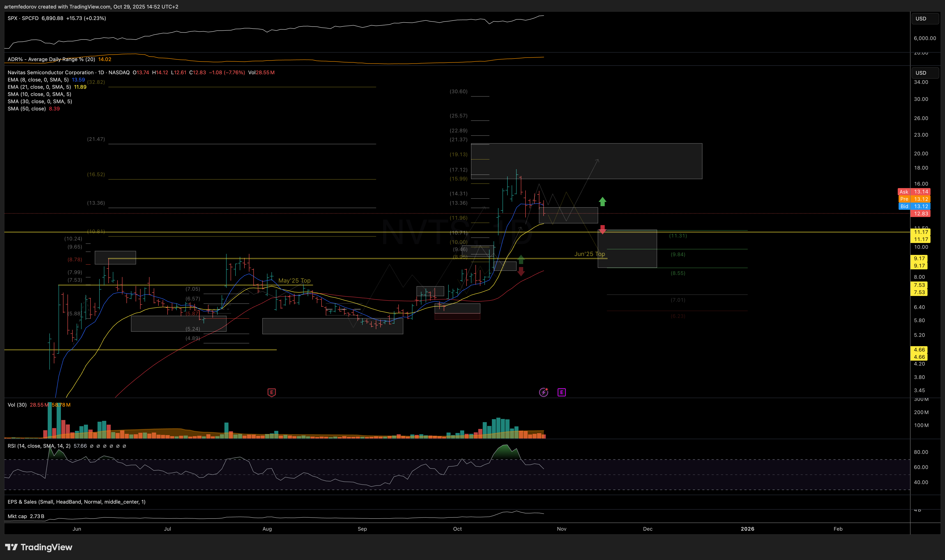Screen dimensions: 945x560
Task: Open the USD currency selector in SPX pane
Action: pos(925,19)
